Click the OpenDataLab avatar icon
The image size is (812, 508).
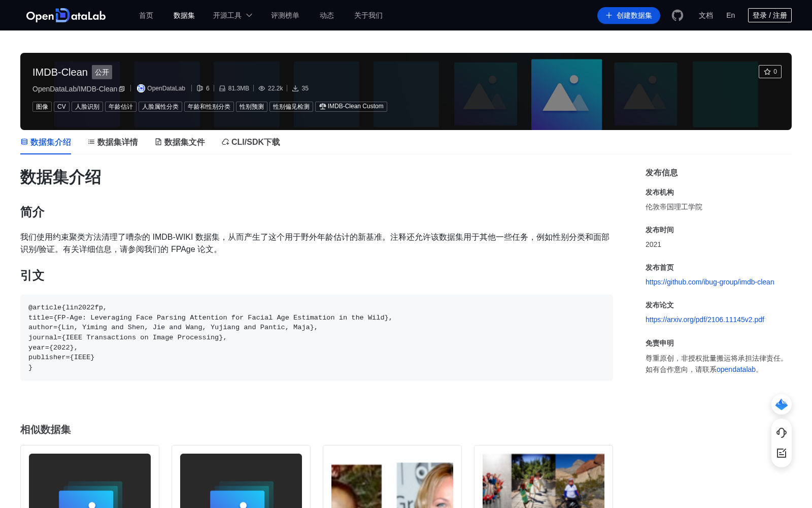click(x=141, y=88)
